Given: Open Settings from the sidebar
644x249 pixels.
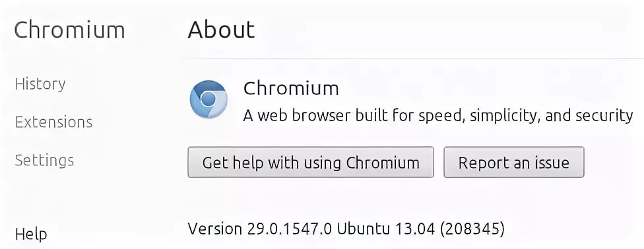Looking at the screenshot, I should point(44,160).
